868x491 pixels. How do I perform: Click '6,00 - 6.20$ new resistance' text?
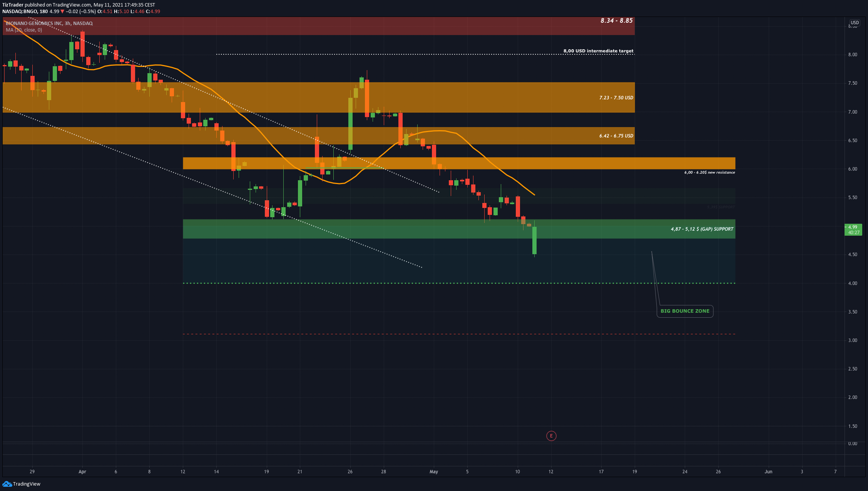709,173
